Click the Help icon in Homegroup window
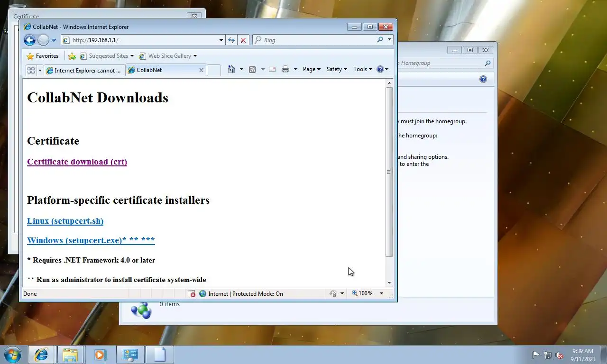The width and height of the screenshot is (607, 364). [483, 79]
